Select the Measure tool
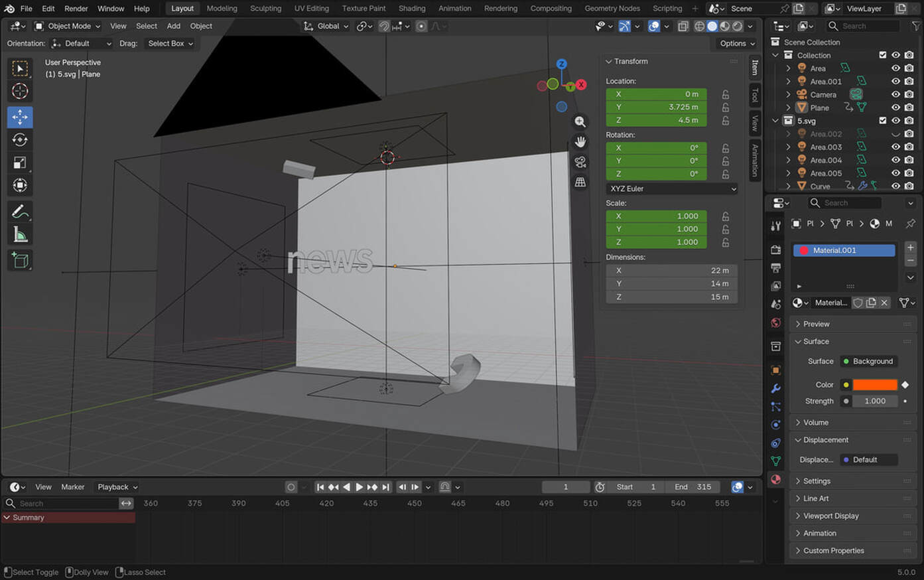This screenshot has height=580, width=924. [x=20, y=235]
